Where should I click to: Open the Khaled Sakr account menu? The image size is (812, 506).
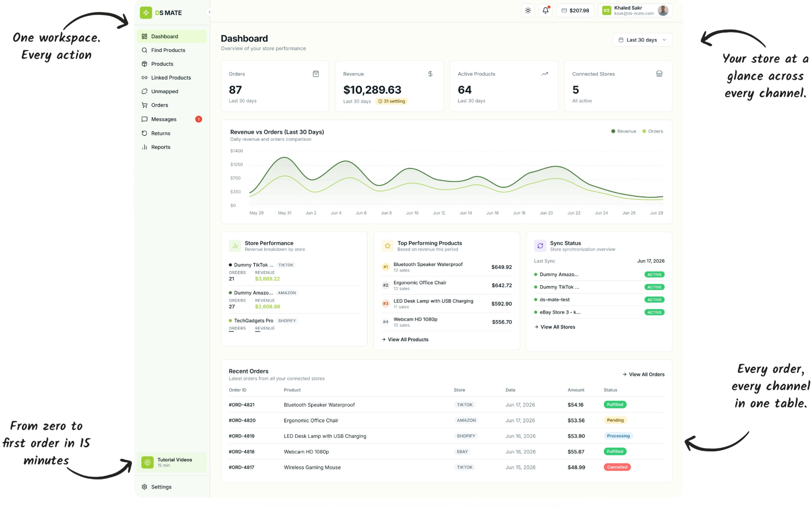(635, 11)
